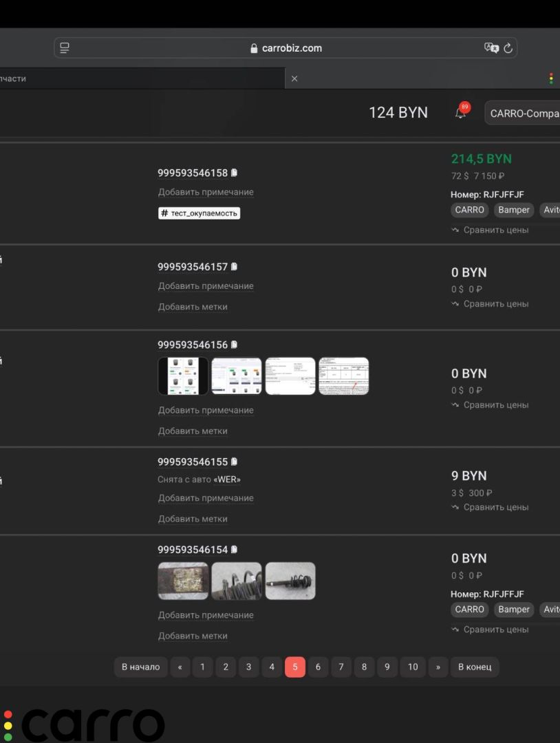Viewport: 560px width, 743px height.
Task: Click the 124 BYN balance
Action: 398,113
